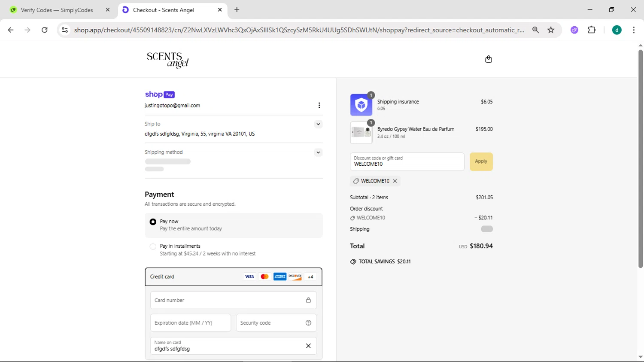
Task: Switch to Checkout Scents Angel tab
Action: pyautogui.click(x=172, y=10)
